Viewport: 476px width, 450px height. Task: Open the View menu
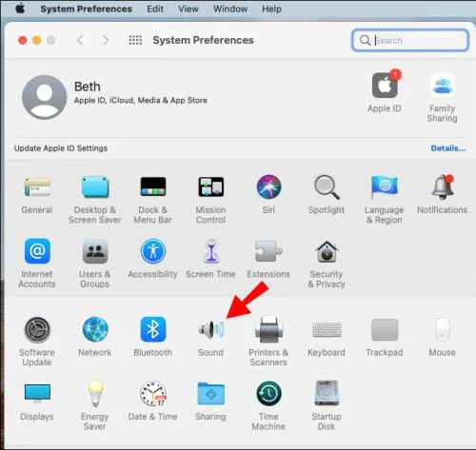[188, 9]
